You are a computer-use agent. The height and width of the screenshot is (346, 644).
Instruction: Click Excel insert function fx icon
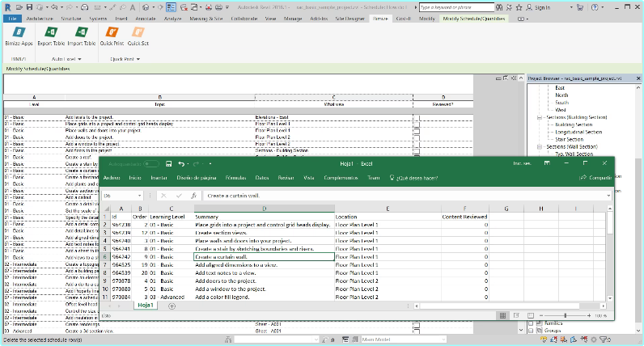(193, 196)
